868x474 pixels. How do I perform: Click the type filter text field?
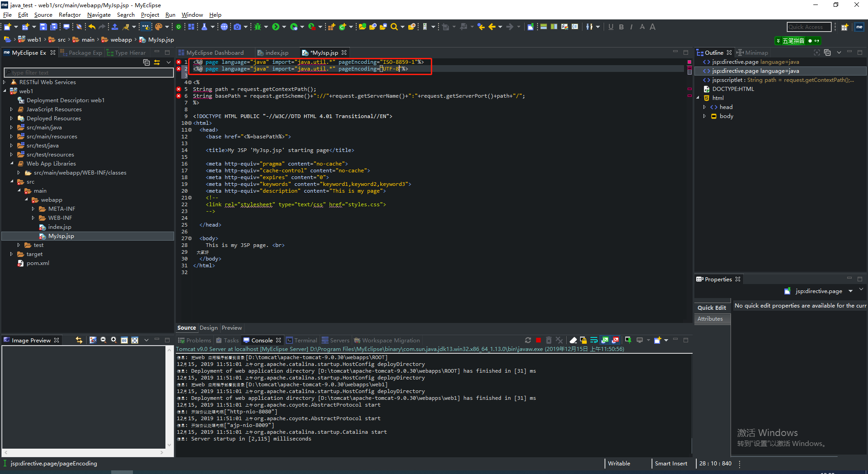pyautogui.click(x=89, y=72)
